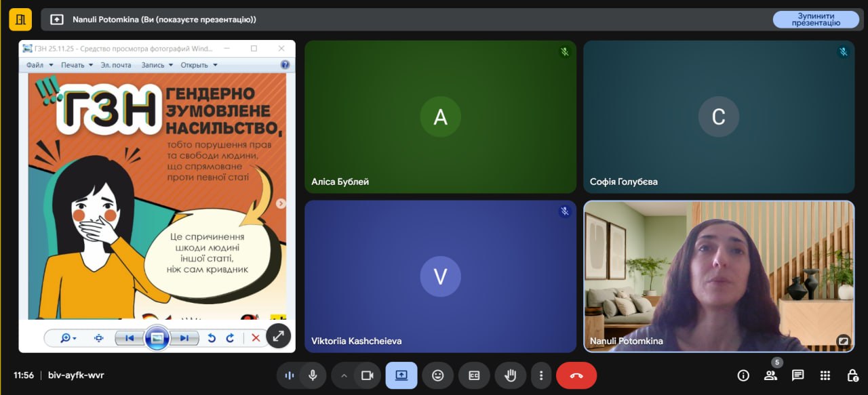This screenshot has height=395, width=868.
Task: Rotate the photo clockwise in viewer
Action: coord(230,338)
